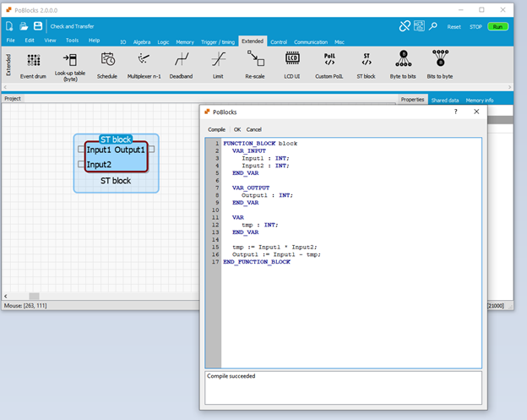Click the canvas horizontal scrollbar thumb
Screen dimensions: 527x420
coord(34,297)
